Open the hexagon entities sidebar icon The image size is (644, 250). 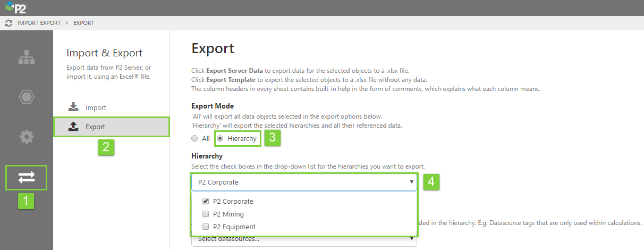[26, 97]
